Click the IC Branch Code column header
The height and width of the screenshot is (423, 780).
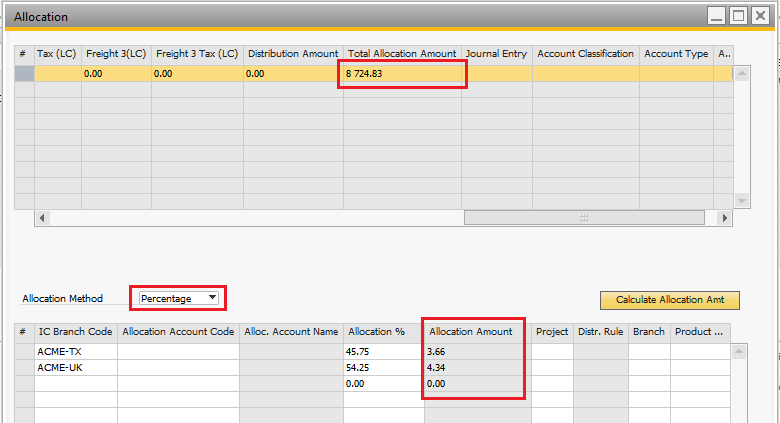tap(76, 331)
